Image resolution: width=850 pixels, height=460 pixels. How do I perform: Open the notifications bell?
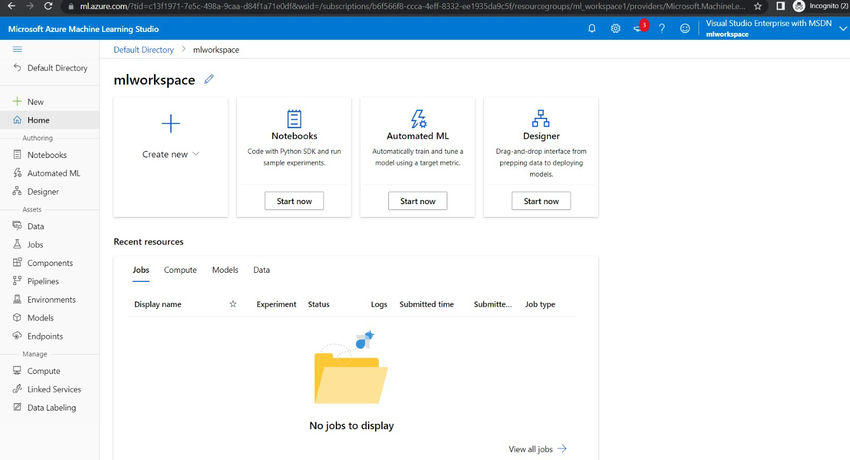click(x=591, y=28)
